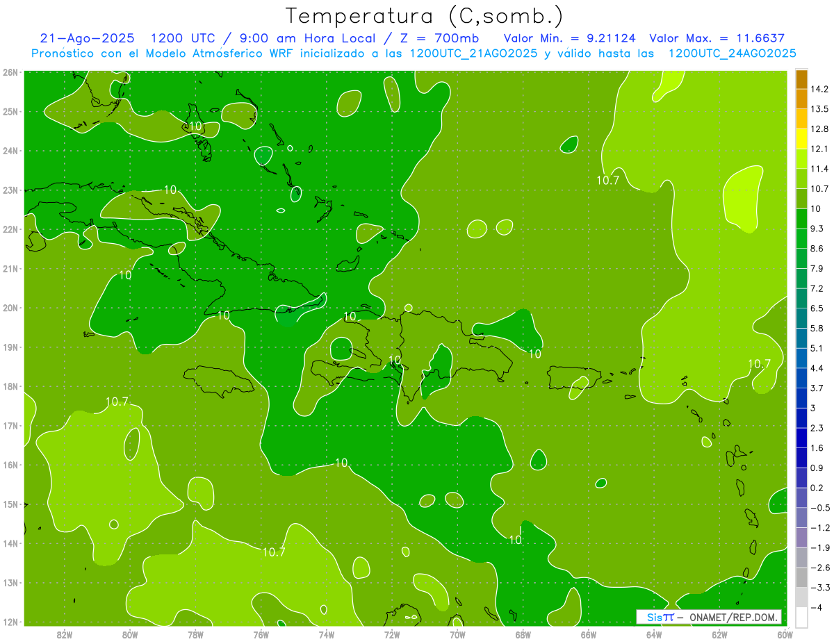
Task: Click the 62W longitude axis label
Action: pos(719,634)
